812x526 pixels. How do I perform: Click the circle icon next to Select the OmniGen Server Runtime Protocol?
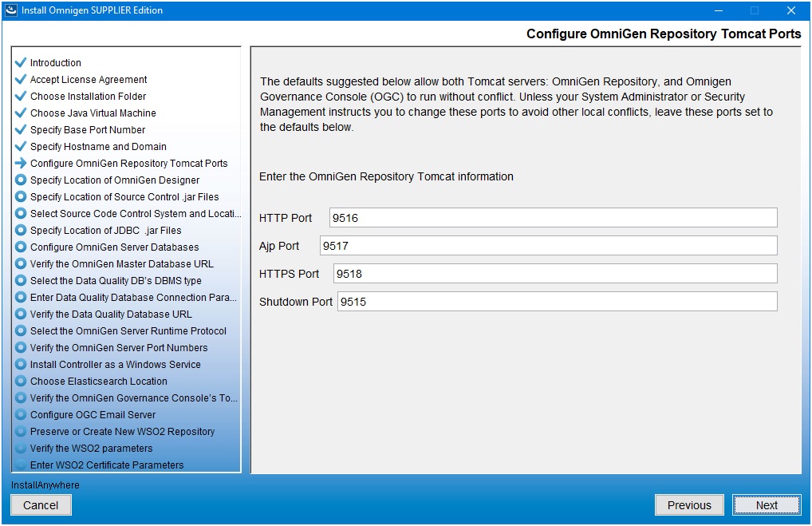tap(21, 330)
